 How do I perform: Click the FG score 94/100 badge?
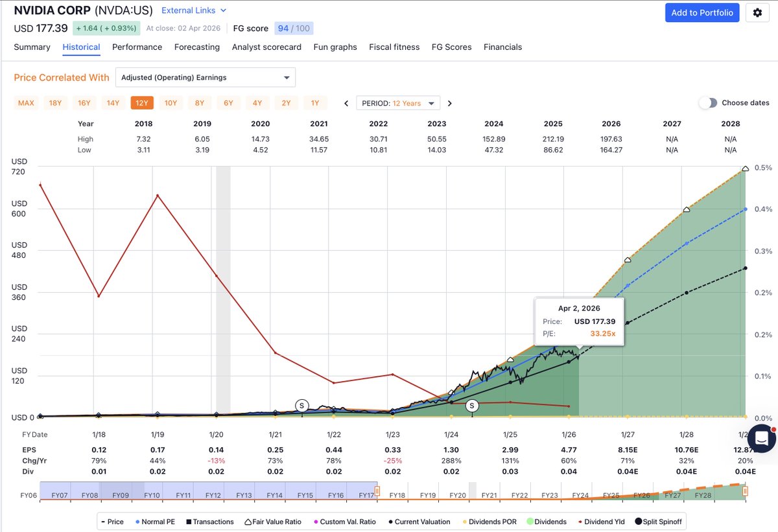point(294,28)
